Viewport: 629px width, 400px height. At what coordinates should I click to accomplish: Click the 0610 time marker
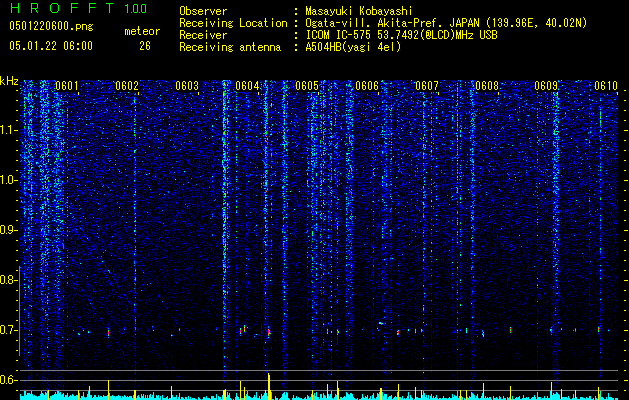tap(606, 86)
